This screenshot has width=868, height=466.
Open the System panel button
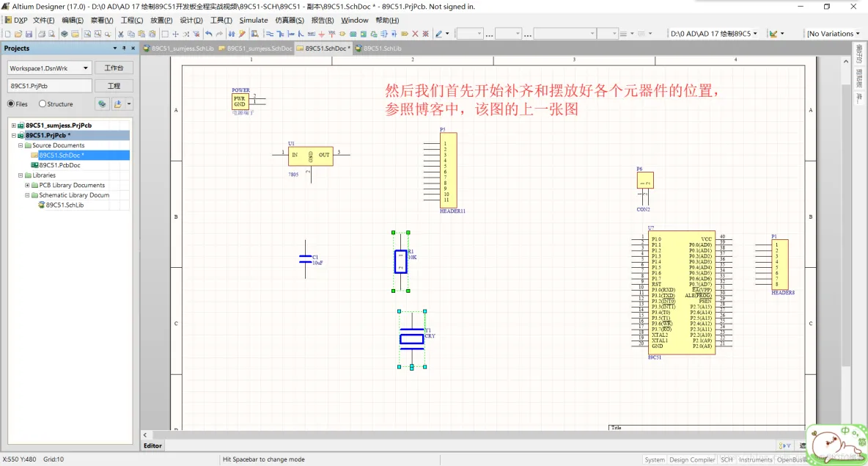[x=655, y=460]
